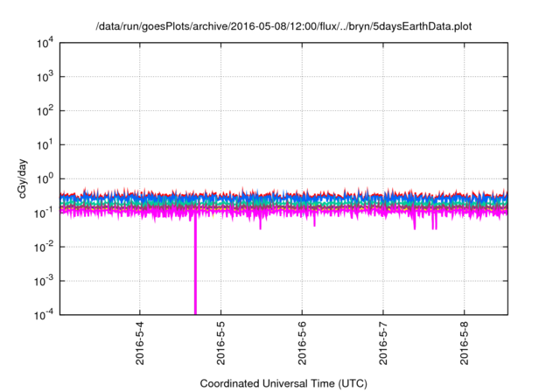Click the 2016-5-6 date tick label
Image resolution: width=560 pixels, height=392 pixels.
[x=302, y=344]
